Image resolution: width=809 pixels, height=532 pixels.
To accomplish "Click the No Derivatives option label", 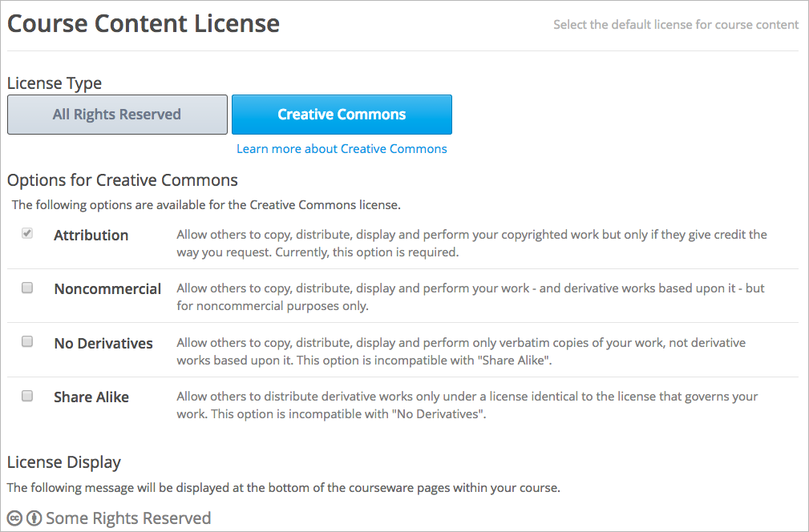I will point(103,344).
